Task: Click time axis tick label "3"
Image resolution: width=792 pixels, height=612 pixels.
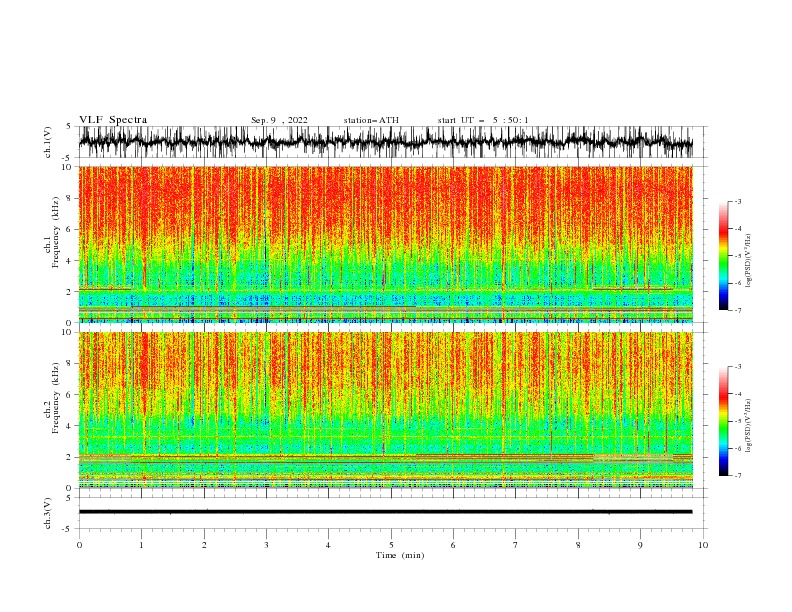Action: pyautogui.click(x=266, y=545)
